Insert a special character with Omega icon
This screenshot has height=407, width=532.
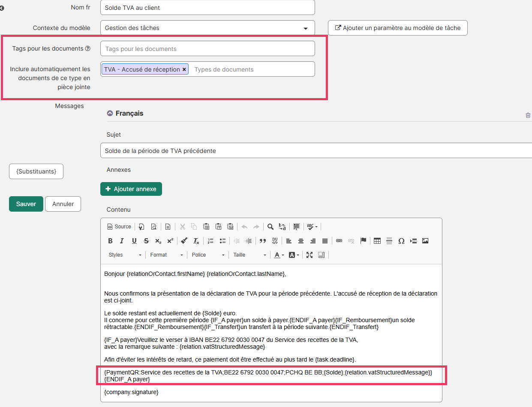point(401,241)
